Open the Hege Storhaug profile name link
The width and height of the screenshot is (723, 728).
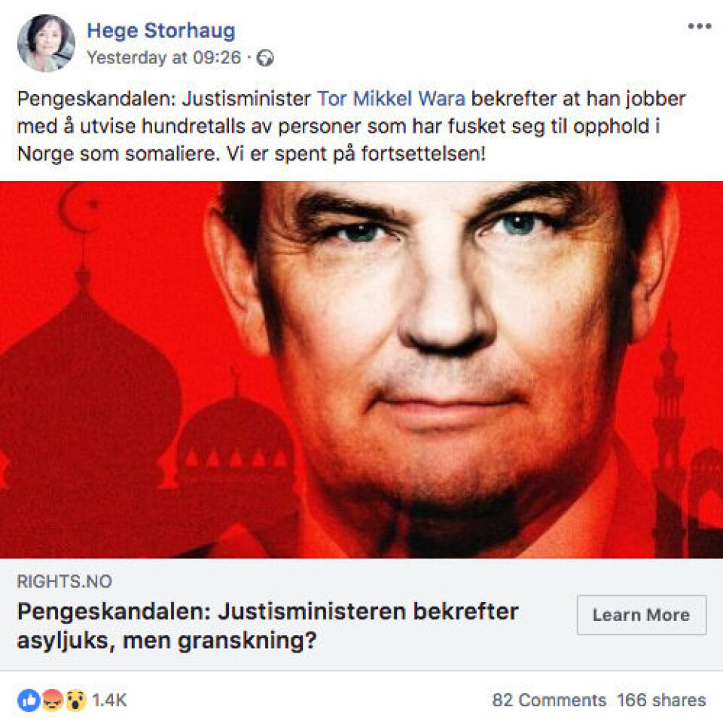click(161, 31)
